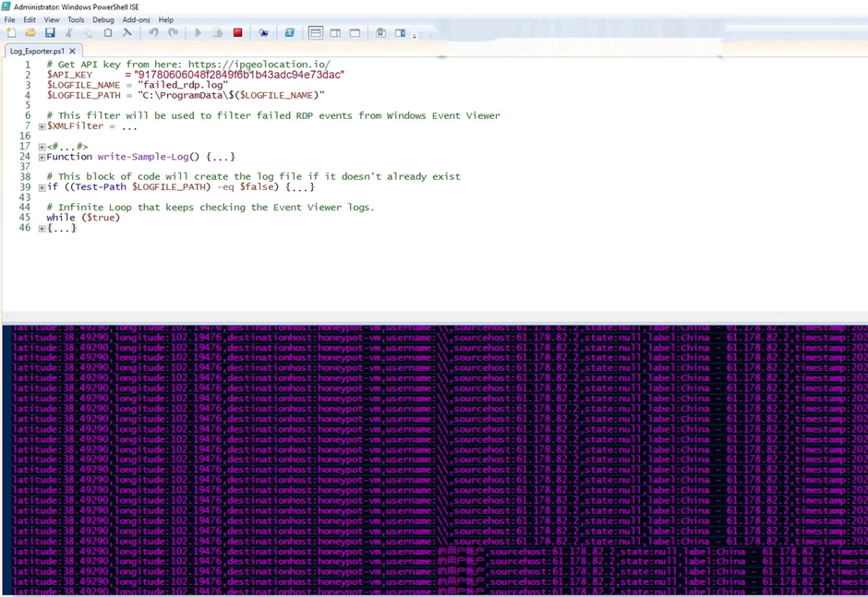Screen dimensions: 868x597
Task: Click the Undo arrow icon
Action: 153,32
